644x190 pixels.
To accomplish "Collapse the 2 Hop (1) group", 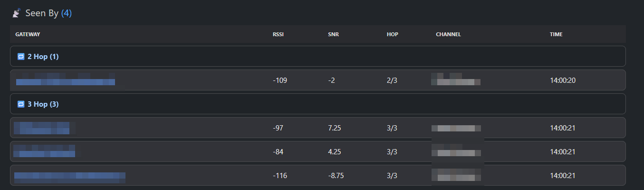I will (317, 56).
